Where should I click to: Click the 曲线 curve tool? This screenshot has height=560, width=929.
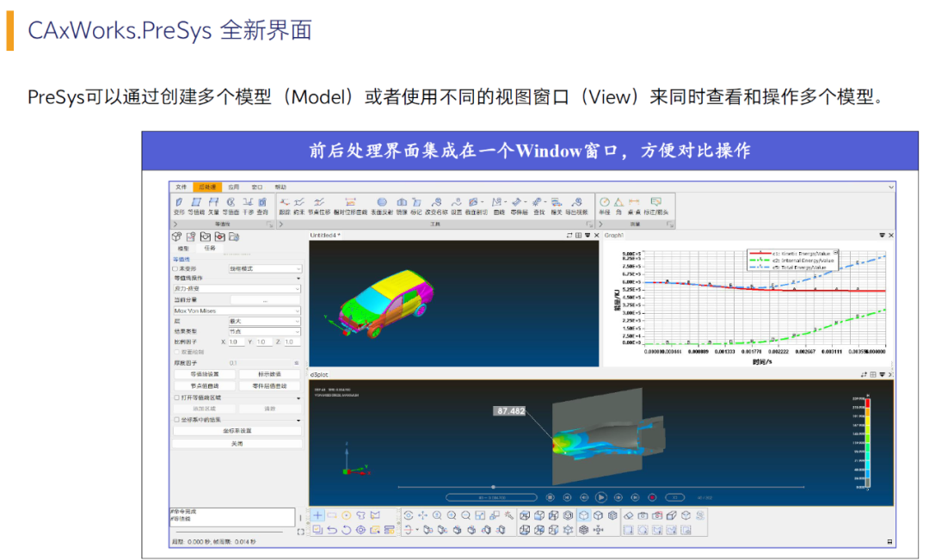[x=499, y=206]
